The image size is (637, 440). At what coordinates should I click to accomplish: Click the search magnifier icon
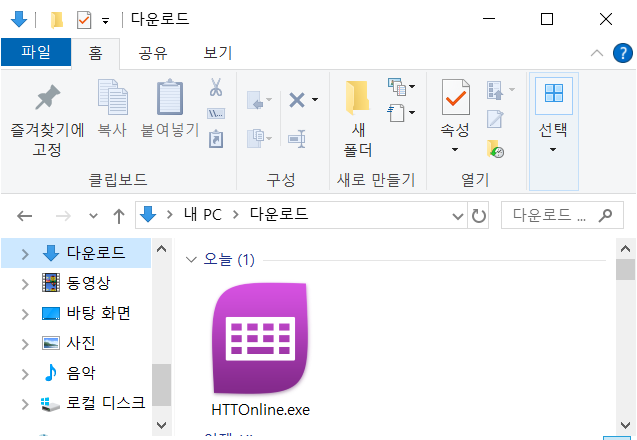(605, 215)
